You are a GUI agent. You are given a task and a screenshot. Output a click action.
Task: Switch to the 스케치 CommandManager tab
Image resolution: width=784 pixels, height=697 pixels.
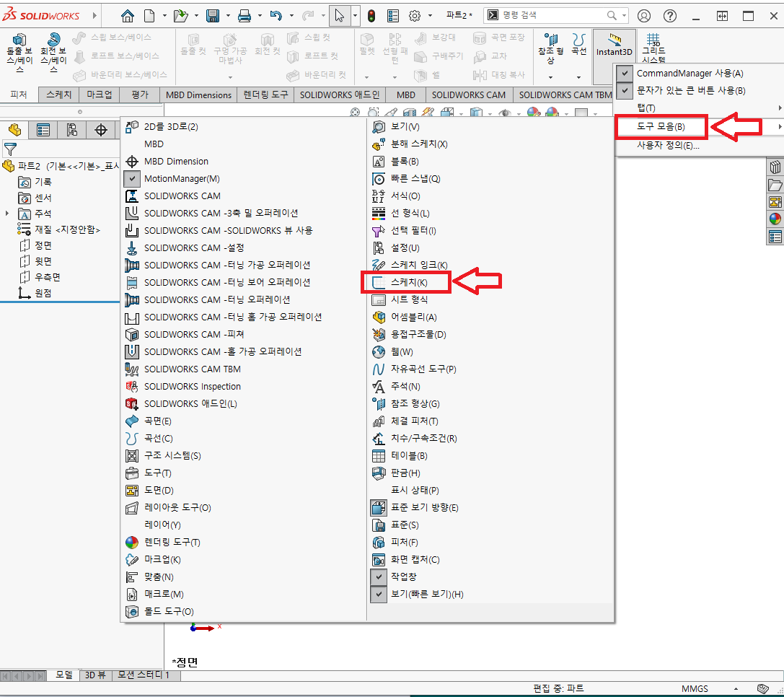(x=59, y=95)
